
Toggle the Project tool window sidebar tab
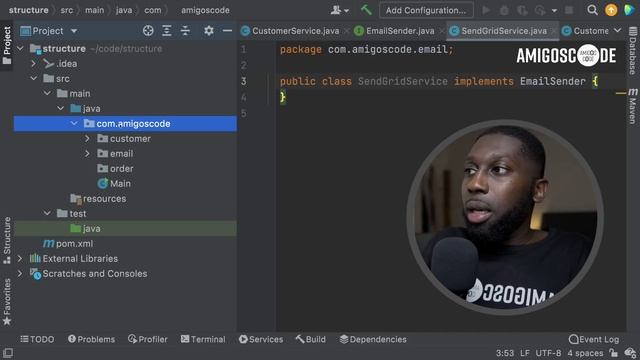click(7, 45)
